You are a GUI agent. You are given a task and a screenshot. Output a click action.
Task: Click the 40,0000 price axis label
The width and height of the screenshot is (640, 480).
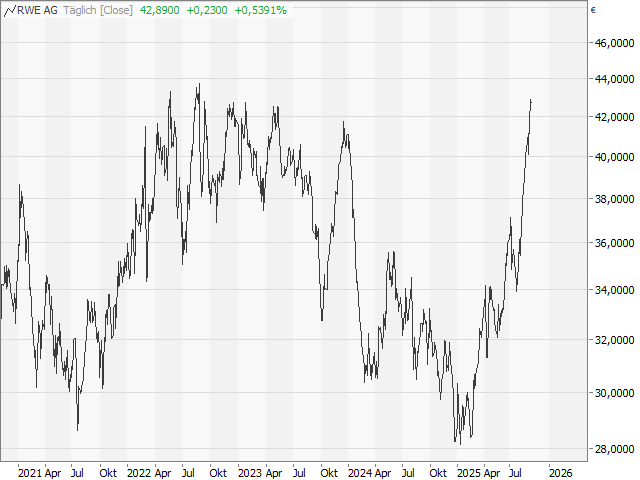tap(615, 157)
